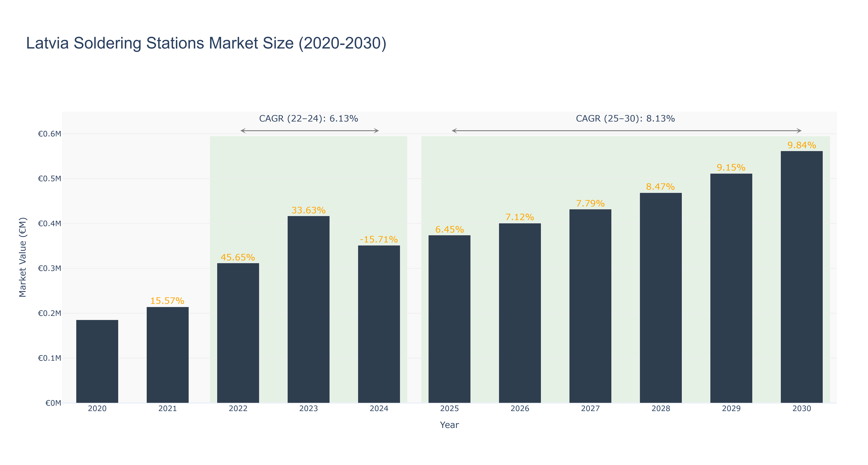This screenshot has height=465, width=868.
Task: Click the €0.4M y-axis tick label
Action: pos(50,223)
